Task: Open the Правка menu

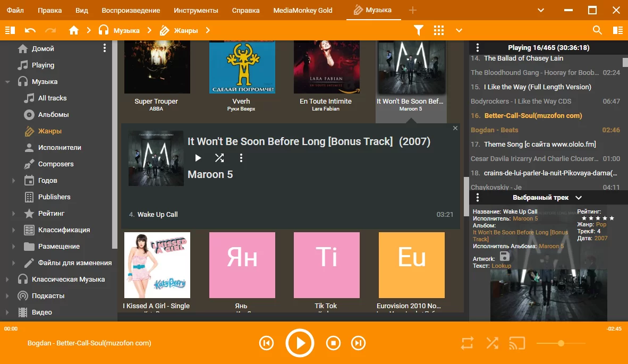Action: coord(49,10)
